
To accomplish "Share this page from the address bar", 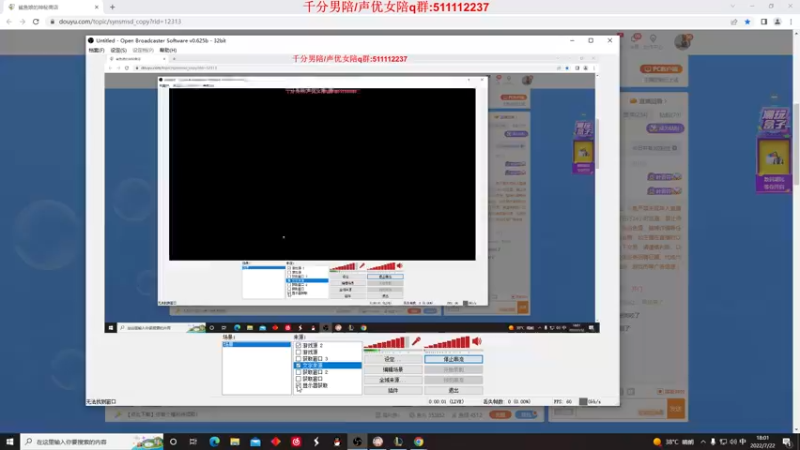I will pyautogui.click(x=734, y=21).
